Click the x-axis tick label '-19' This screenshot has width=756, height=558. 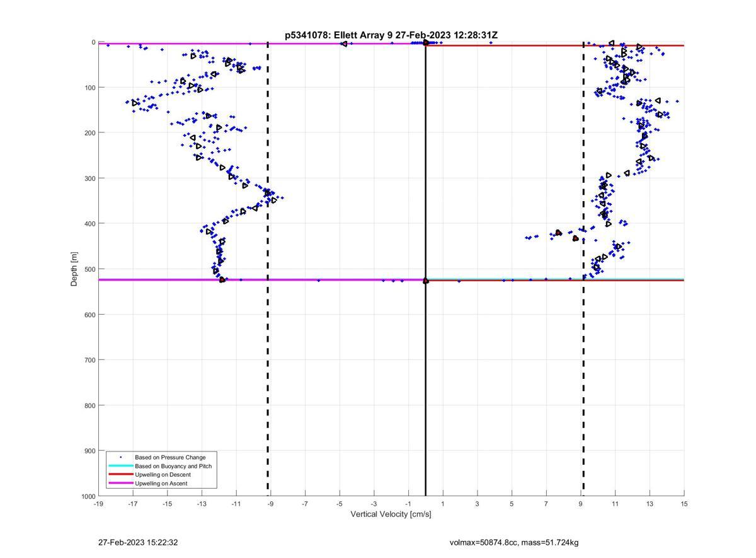click(x=98, y=504)
